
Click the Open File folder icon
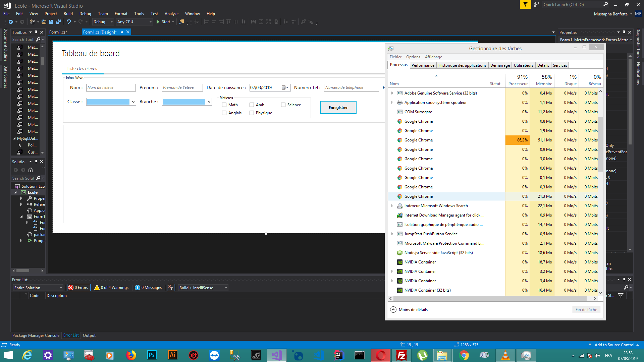tap(44, 22)
